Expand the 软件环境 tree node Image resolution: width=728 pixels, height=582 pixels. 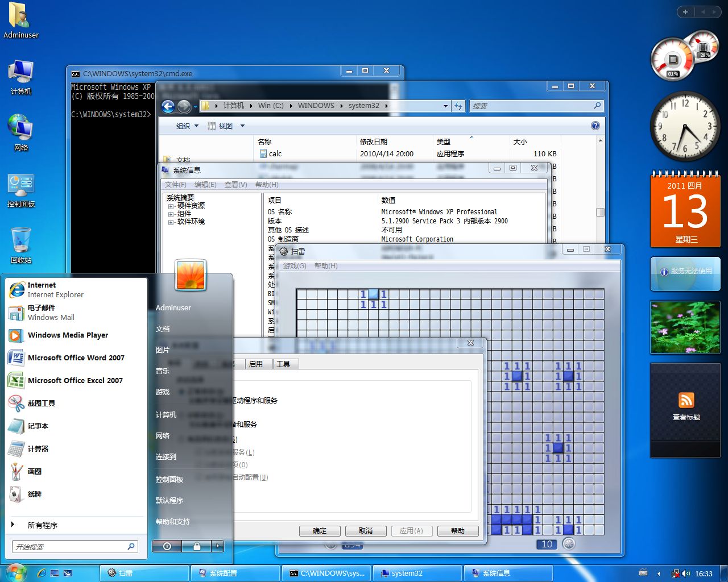pos(171,222)
